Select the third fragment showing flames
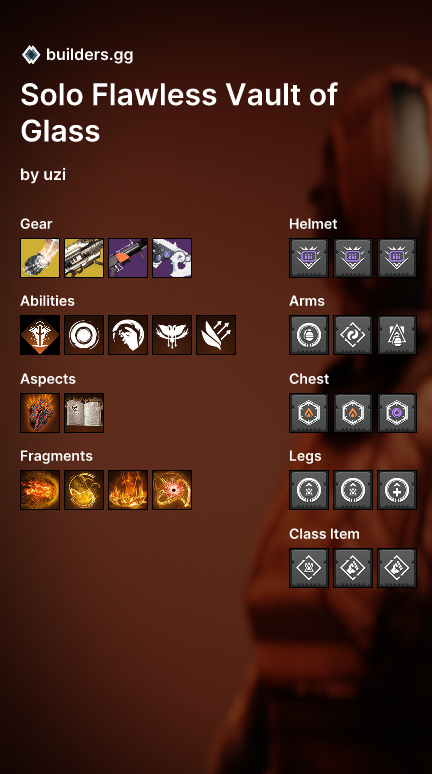The image size is (432, 774). pos(128,490)
